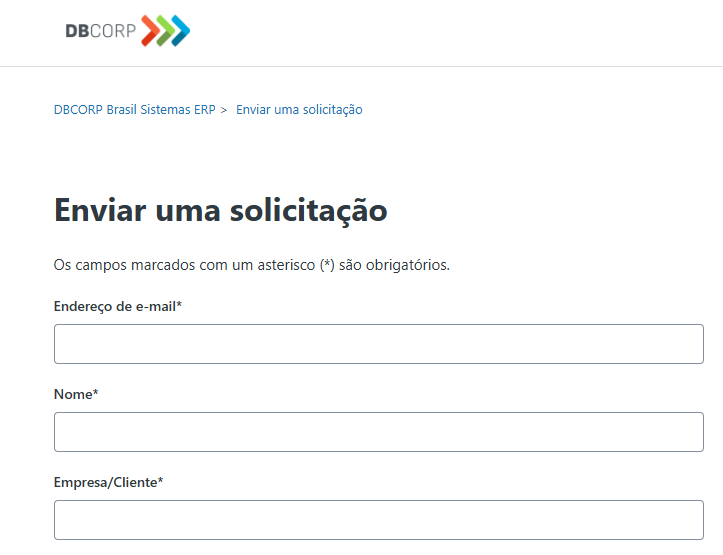Click inside the Nome text field
Image resolution: width=723 pixels, height=555 pixels.
pos(378,432)
